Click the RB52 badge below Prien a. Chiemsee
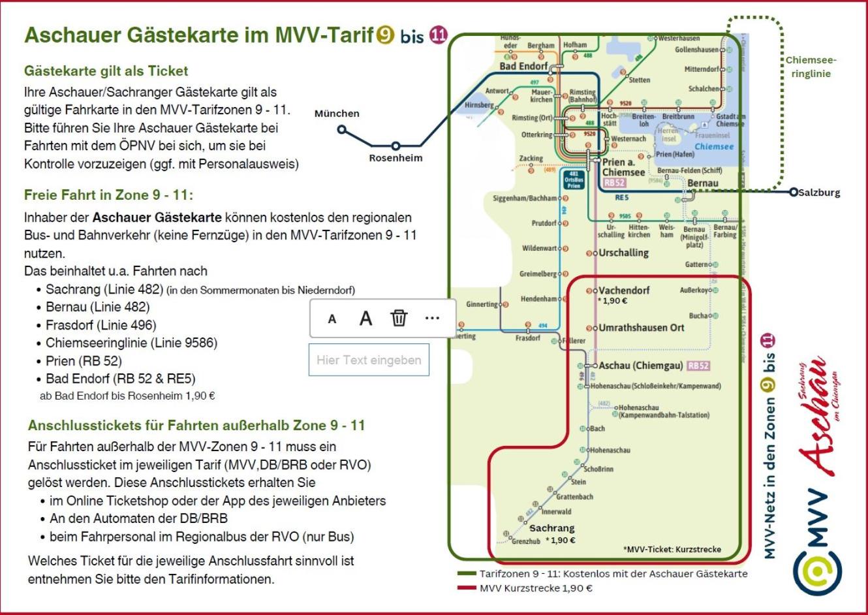The height and width of the screenshot is (615, 868). pyautogui.click(x=614, y=183)
